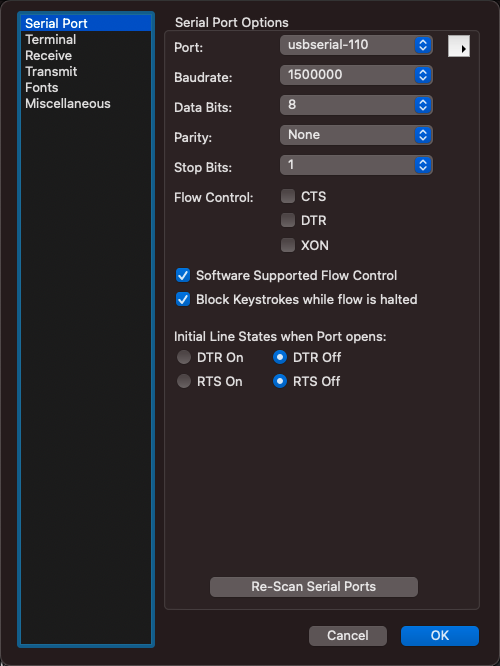Click the Port: label

189,48
